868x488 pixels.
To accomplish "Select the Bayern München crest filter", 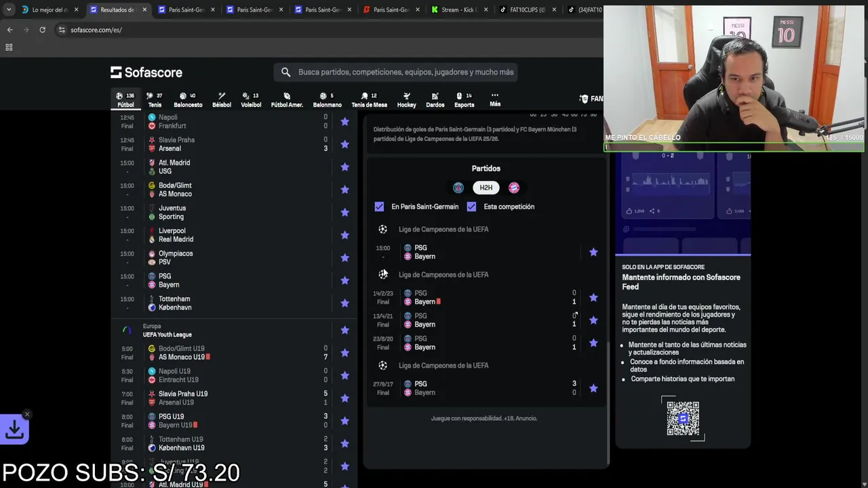I will [x=514, y=188].
